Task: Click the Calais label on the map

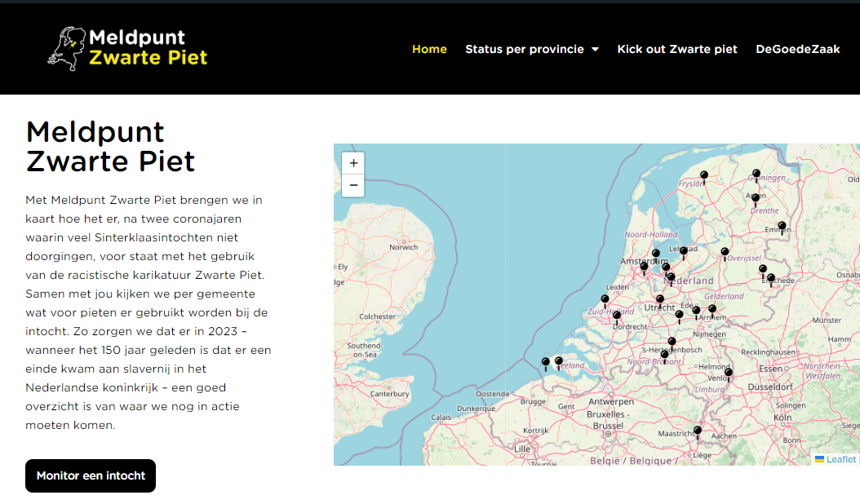Action: click(x=441, y=418)
